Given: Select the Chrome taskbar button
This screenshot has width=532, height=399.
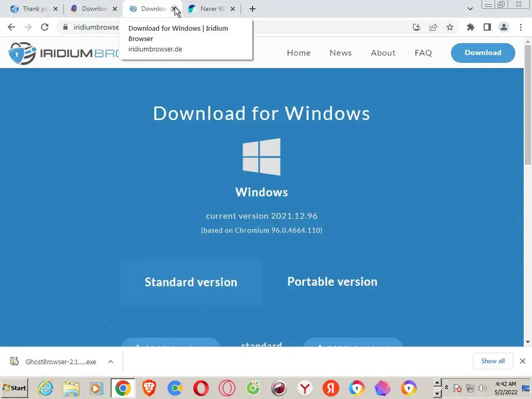Looking at the screenshot, I should 123,388.
